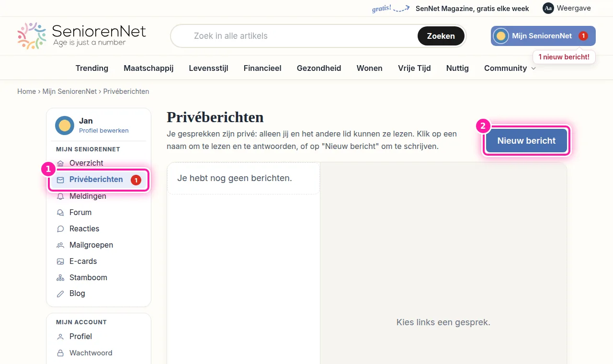Viewport: 613px width, 364px height.
Task: Click the Forum chat bubbles icon
Action: click(x=60, y=212)
